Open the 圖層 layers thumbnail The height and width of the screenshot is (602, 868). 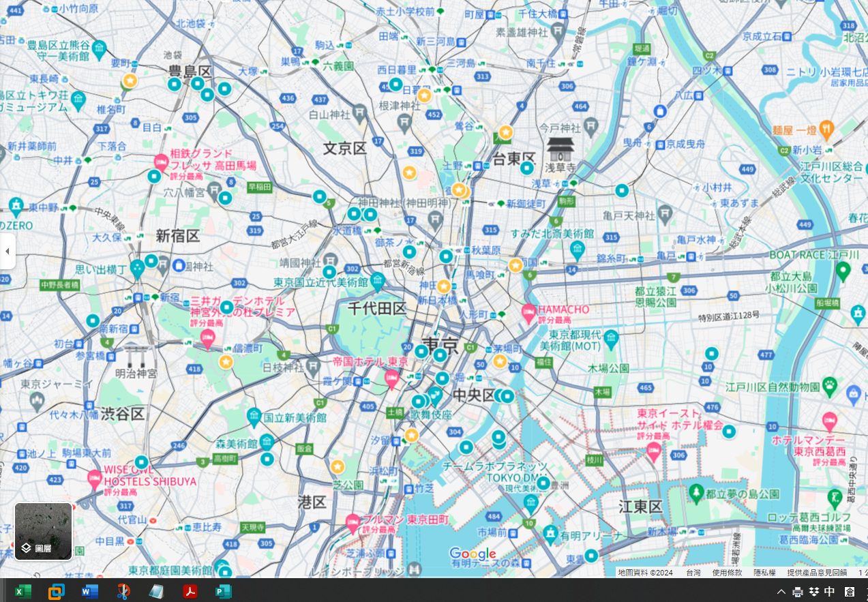click(x=44, y=531)
